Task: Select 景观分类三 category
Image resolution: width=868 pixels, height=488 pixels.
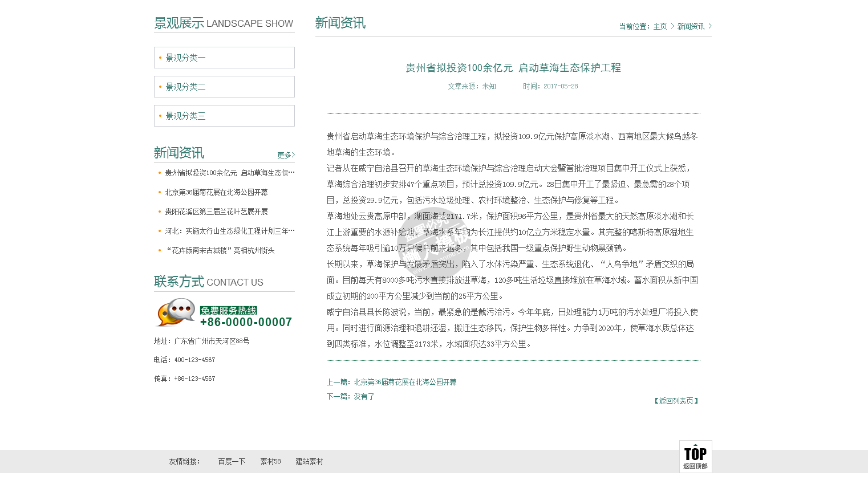Action: (x=186, y=116)
